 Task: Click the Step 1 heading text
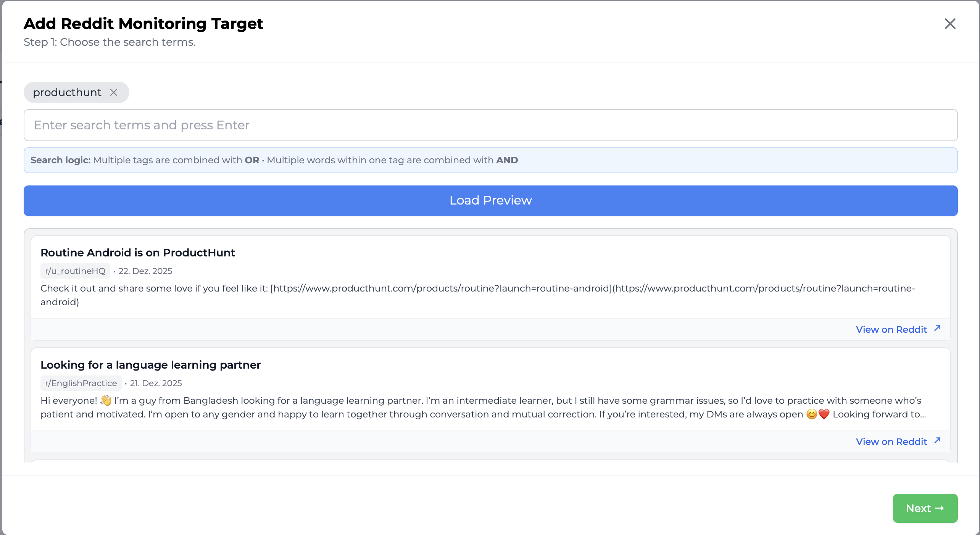coord(109,42)
